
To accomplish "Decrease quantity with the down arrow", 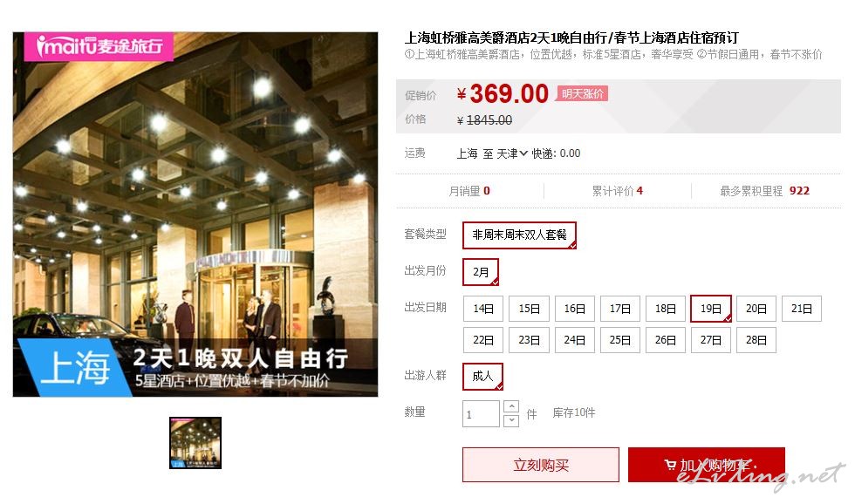I will 511,420.
